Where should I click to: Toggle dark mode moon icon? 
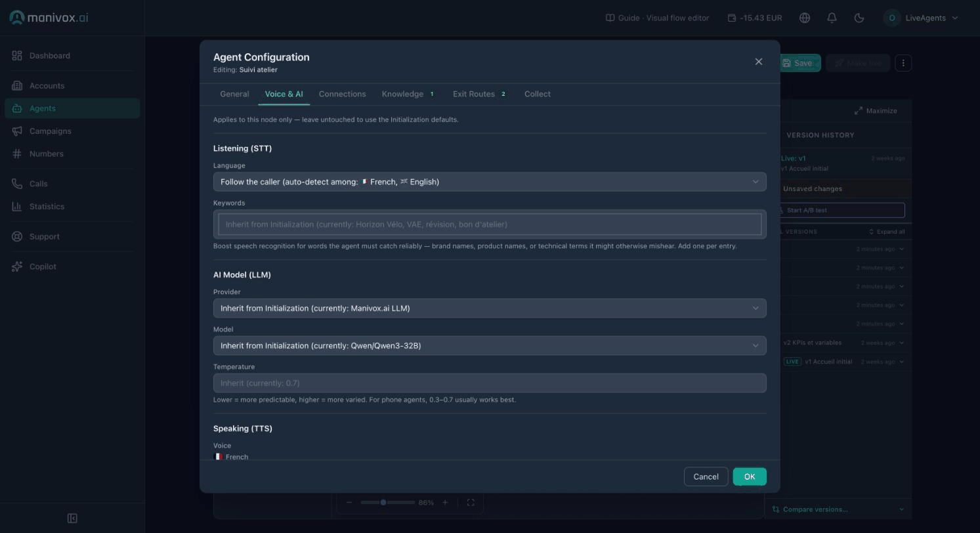(859, 18)
